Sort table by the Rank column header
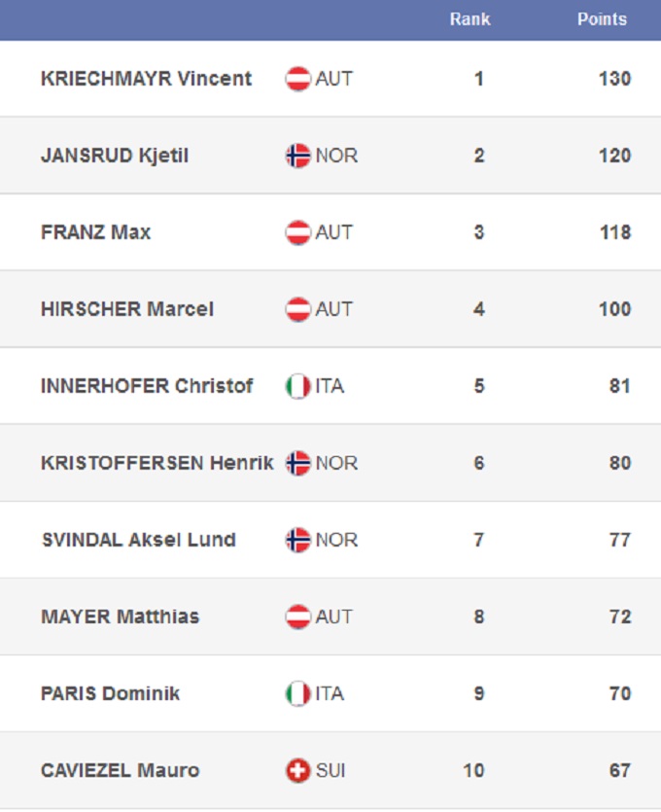This screenshot has height=812, width=661. (x=470, y=19)
